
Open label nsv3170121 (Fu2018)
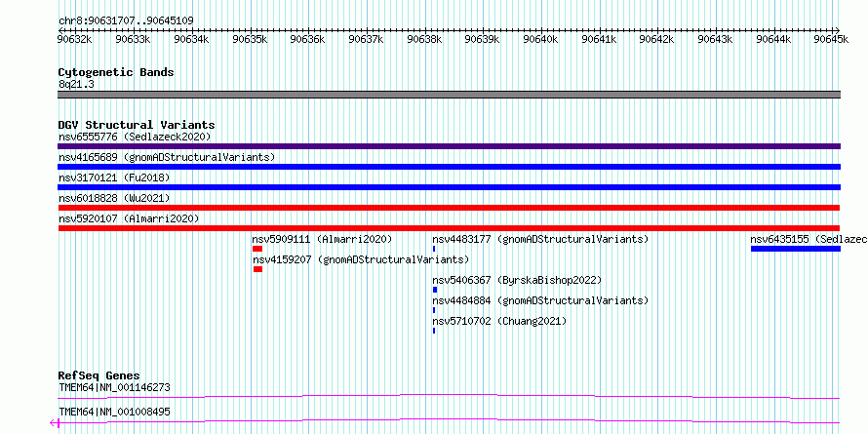(x=114, y=178)
